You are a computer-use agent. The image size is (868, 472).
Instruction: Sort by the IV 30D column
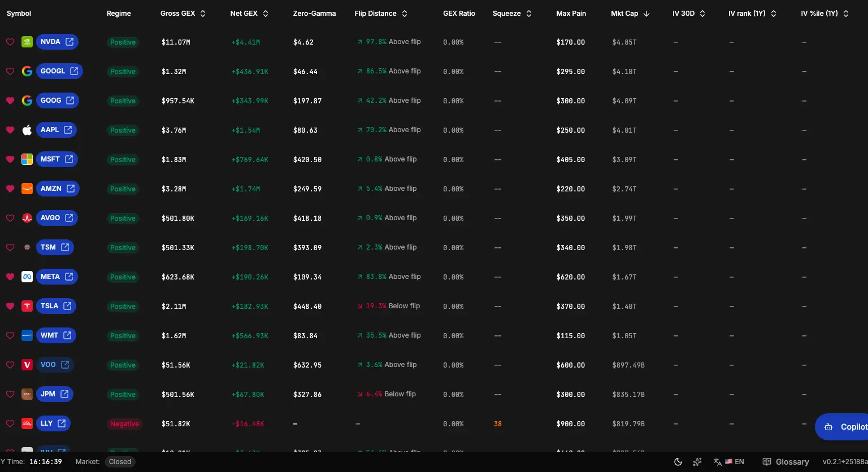click(689, 14)
